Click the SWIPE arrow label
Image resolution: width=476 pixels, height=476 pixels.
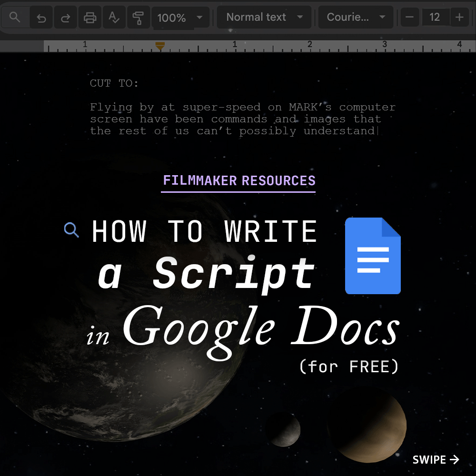coord(436,460)
